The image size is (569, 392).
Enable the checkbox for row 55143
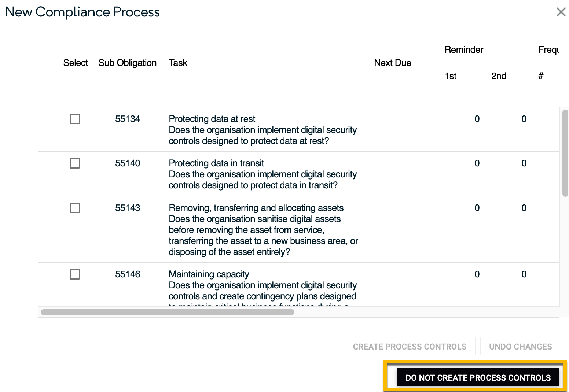(75, 208)
